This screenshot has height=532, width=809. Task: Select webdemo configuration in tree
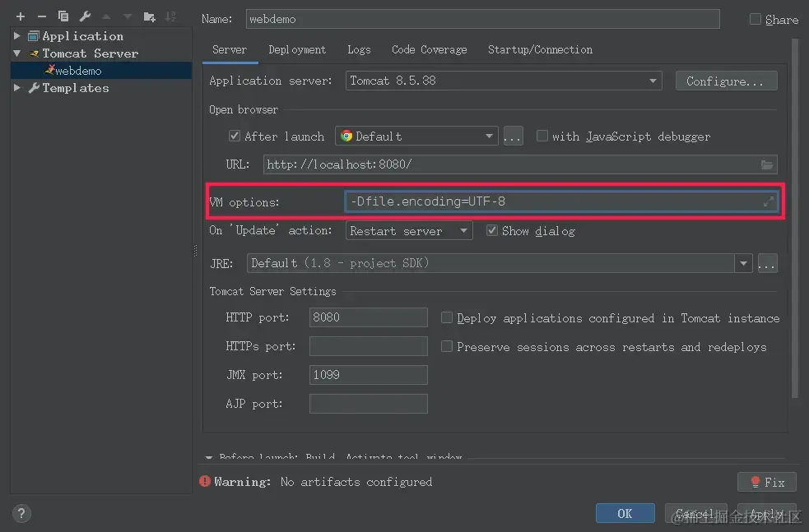point(101,71)
